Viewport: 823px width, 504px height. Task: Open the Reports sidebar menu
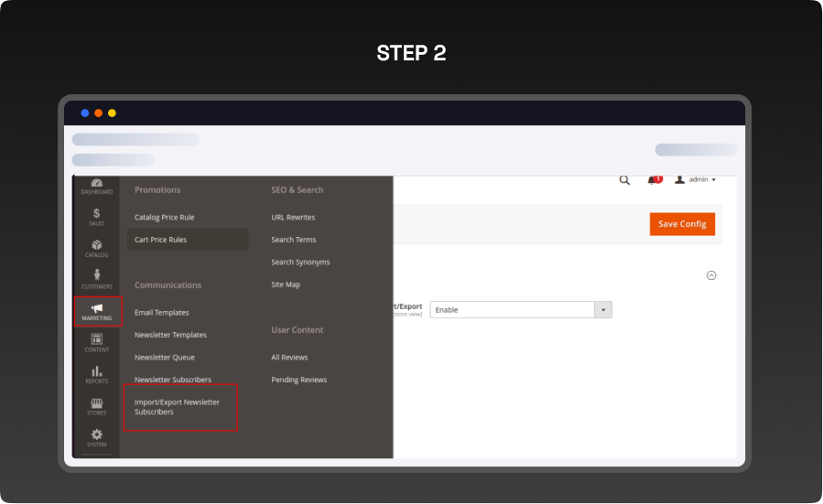pyautogui.click(x=96, y=374)
